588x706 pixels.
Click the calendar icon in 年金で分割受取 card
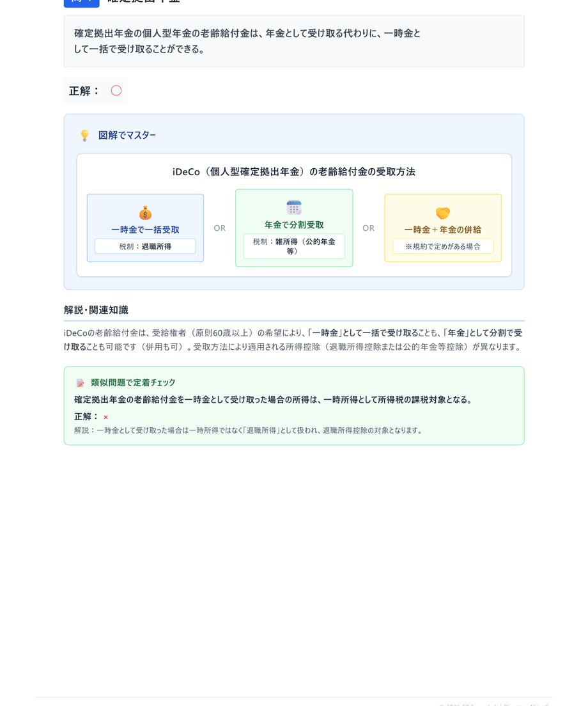click(x=294, y=208)
